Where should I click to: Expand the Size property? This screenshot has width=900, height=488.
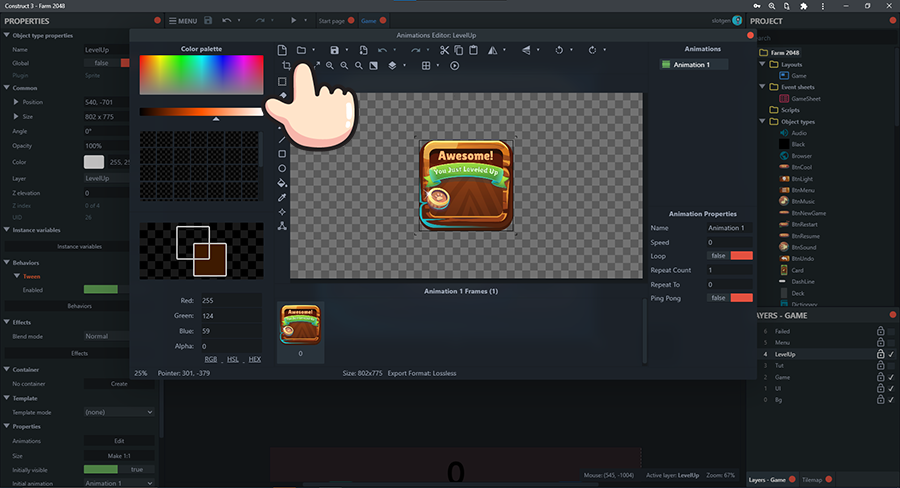pos(16,116)
